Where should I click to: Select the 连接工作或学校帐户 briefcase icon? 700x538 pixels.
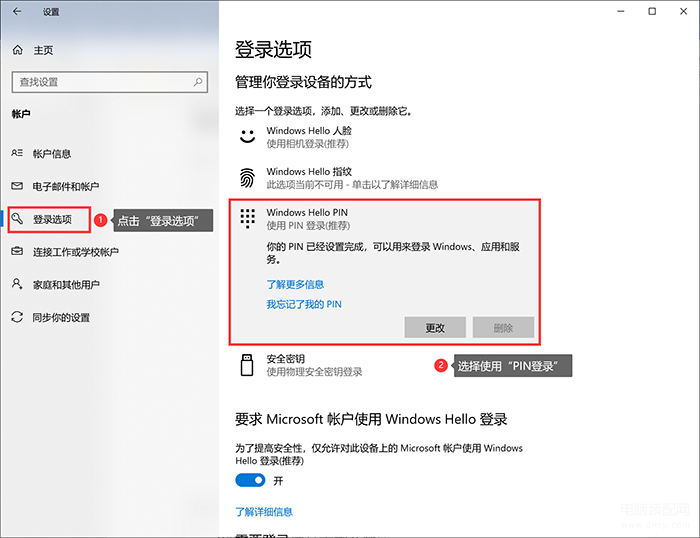pyautogui.click(x=17, y=251)
